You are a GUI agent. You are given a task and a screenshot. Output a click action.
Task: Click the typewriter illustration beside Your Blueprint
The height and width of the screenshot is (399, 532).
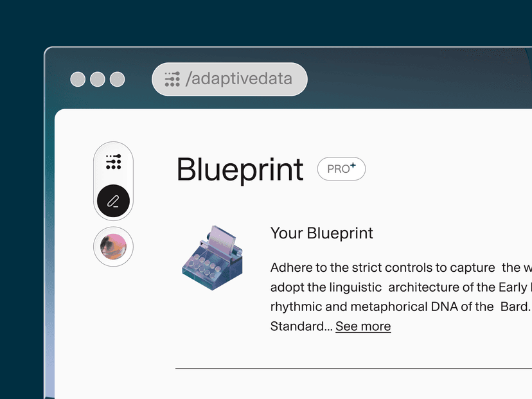click(x=212, y=257)
